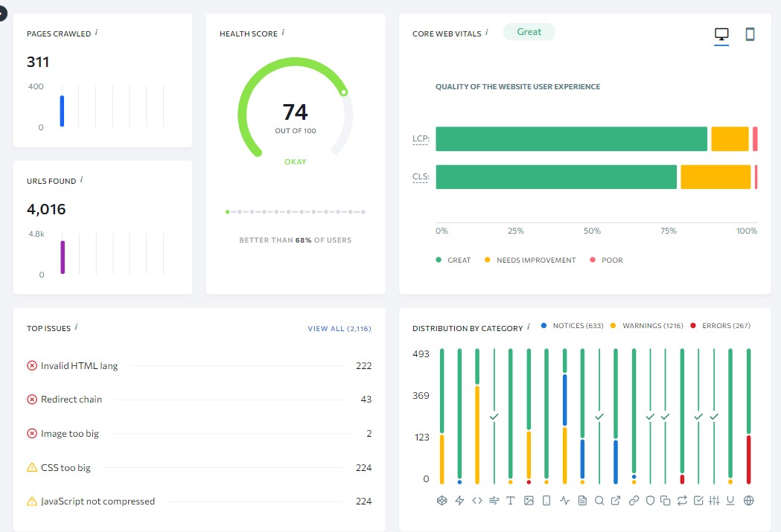Click the 4,016 URLs found value
The height and width of the screenshot is (532, 781).
point(46,209)
